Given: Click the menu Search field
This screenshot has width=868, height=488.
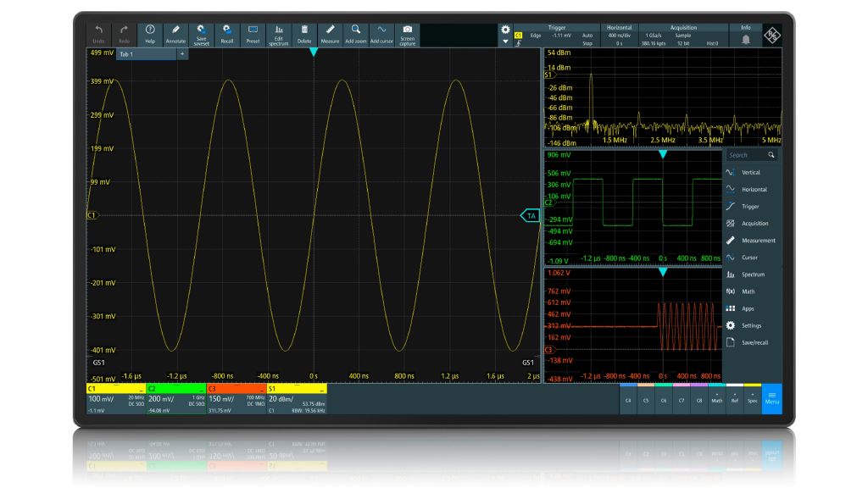Looking at the screenshot, I should pos(746,155).
